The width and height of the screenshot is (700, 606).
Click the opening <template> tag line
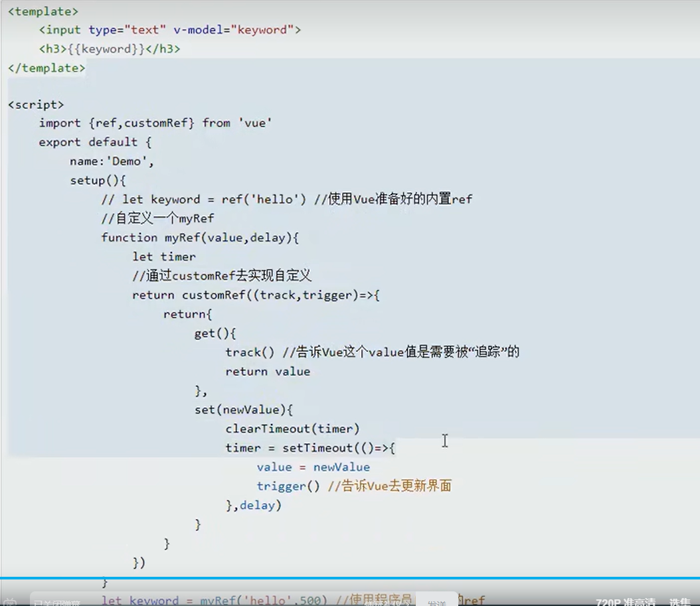pyautogui.click(x=43, y=11)
